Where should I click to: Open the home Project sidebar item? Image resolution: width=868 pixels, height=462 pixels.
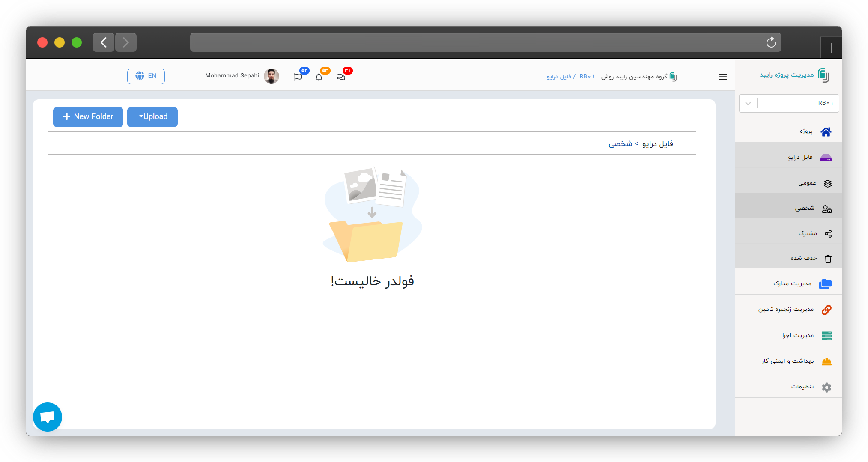pos(789,131)
